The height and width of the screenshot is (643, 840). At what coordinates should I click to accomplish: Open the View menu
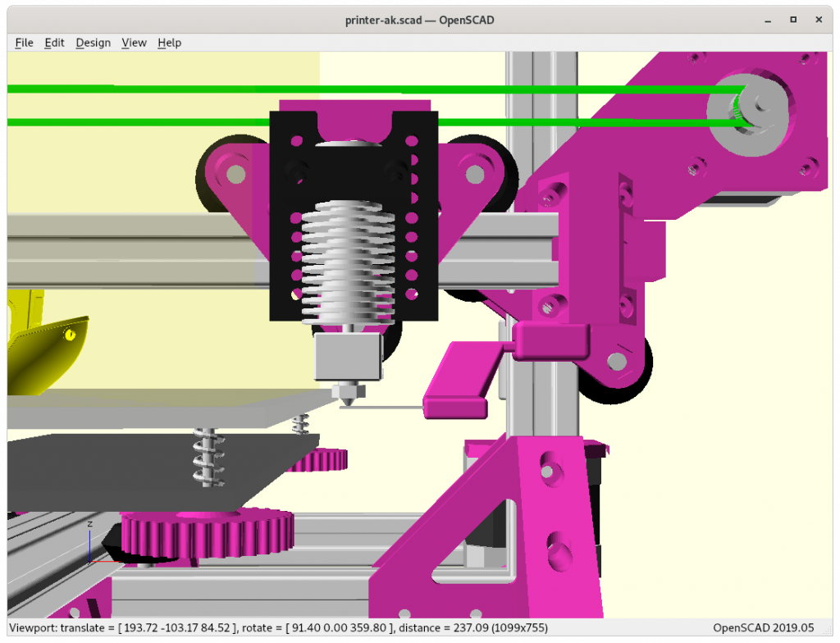[x=134, y=43]
